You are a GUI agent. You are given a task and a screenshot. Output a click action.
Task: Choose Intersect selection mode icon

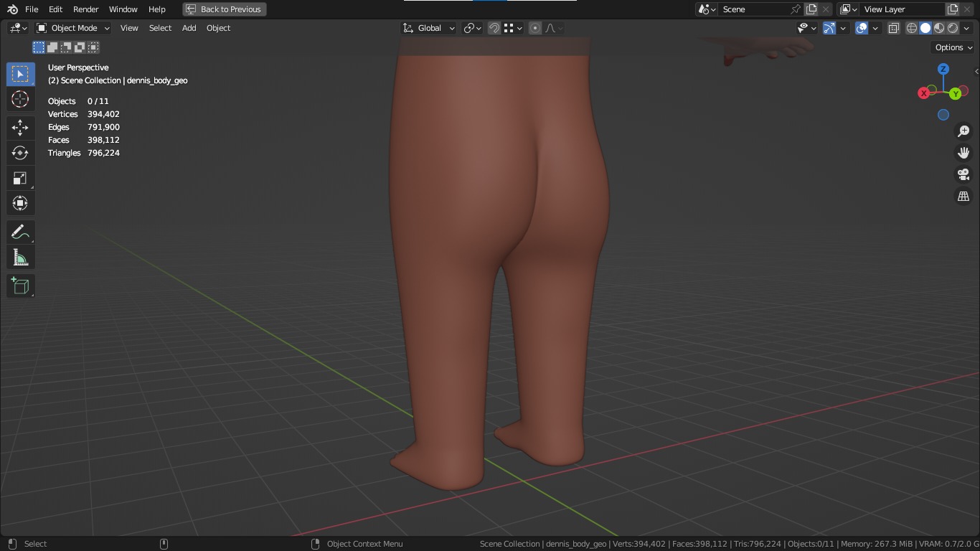click(93, 47)
